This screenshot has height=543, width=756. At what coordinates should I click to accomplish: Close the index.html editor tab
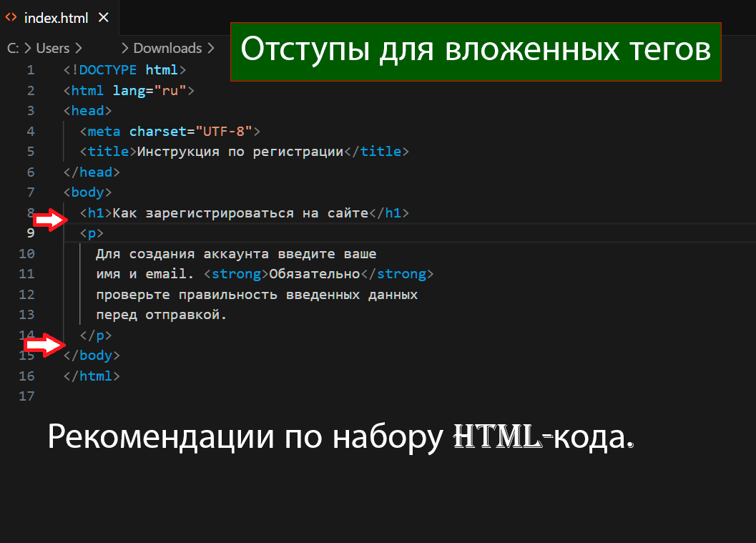pos(104,18)
